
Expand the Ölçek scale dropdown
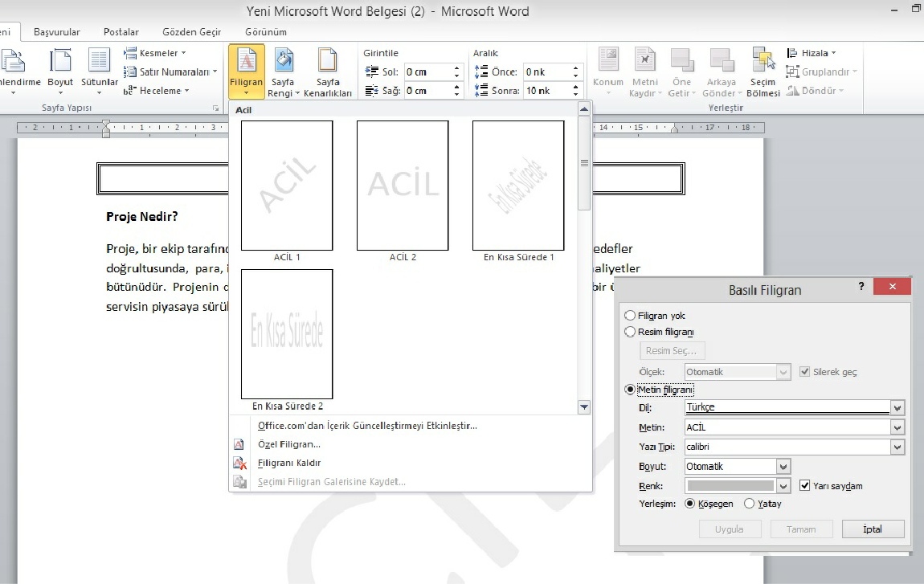(783, 373)
